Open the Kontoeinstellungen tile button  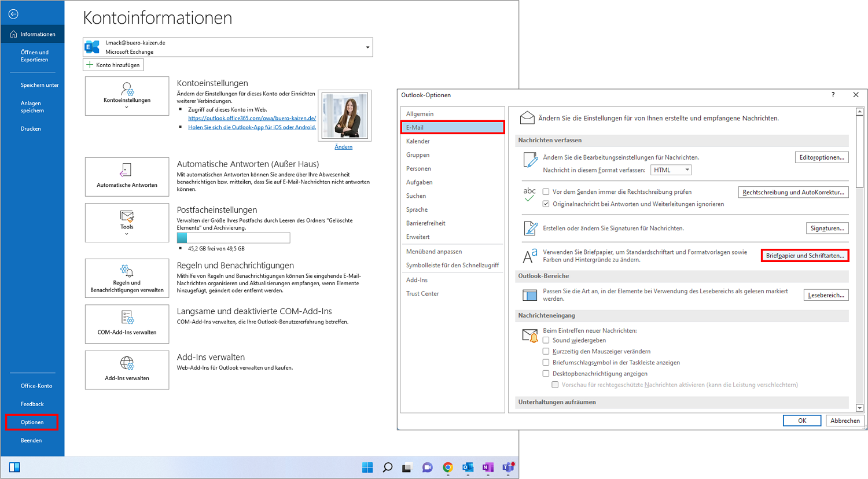click(x=127, y=96)
